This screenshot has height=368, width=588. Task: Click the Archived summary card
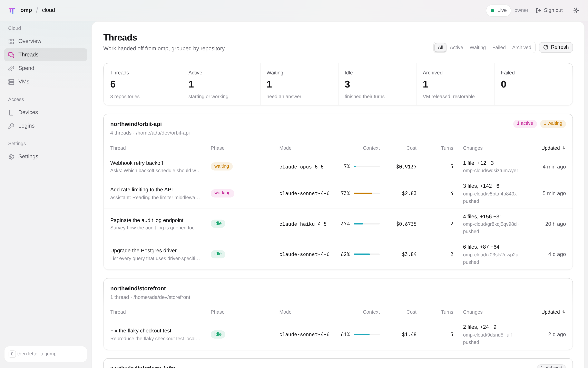455,84
